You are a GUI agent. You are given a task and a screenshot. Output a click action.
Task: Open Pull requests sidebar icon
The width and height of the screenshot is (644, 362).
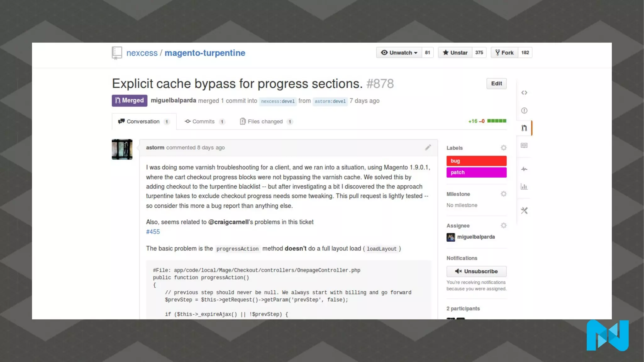coord(524,128)
